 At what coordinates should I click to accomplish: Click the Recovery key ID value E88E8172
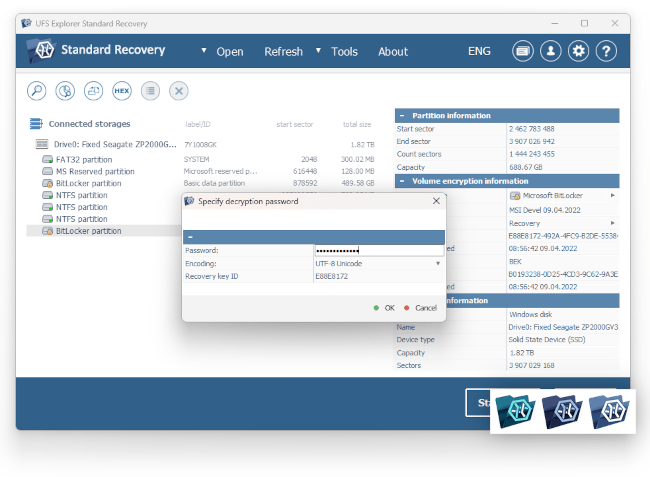click(x=332, y=276)
